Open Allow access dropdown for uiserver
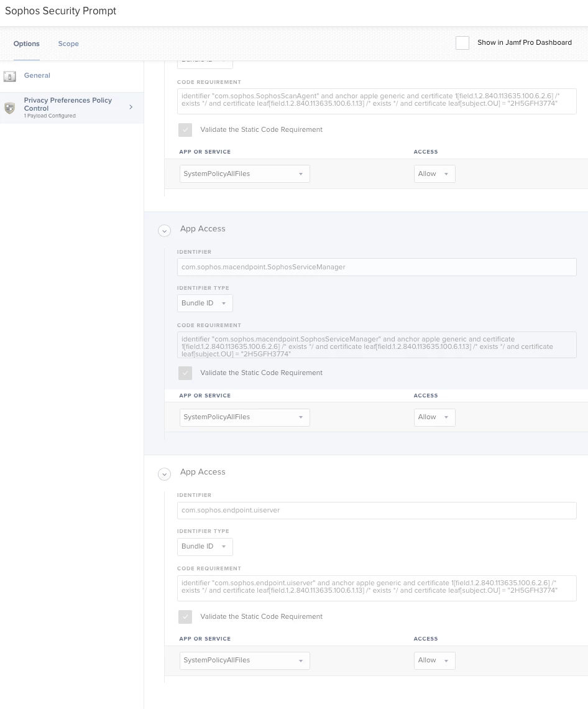Screen dimensions: 588x709 coord(434,660)
